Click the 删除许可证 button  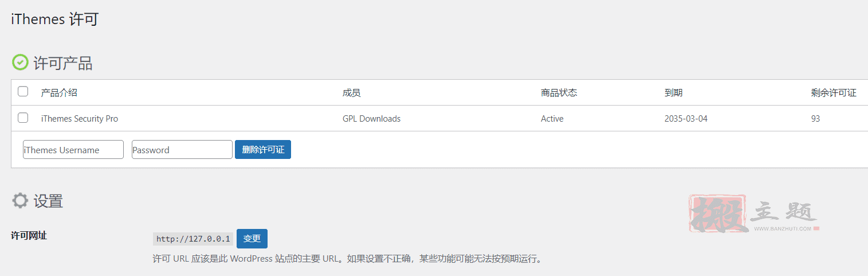click(x=263, y=149)
